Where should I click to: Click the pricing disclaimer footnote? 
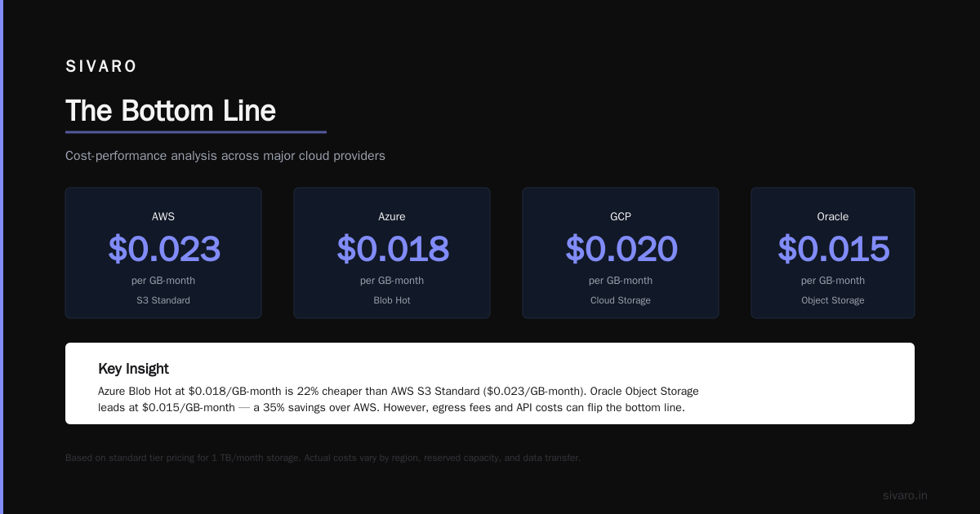coord(323,458)
